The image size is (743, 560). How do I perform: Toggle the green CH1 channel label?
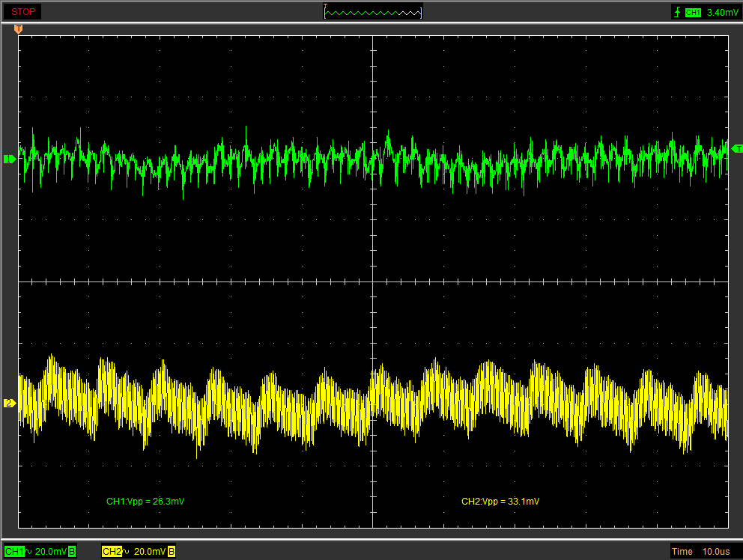pos(14,552)
